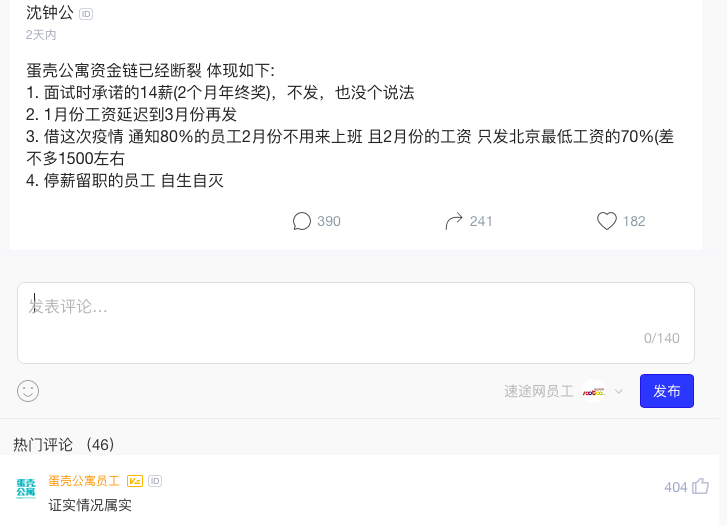Screen dimensions: 727x525
Task: Click the 390 comment count
Action: pos(328,221)
